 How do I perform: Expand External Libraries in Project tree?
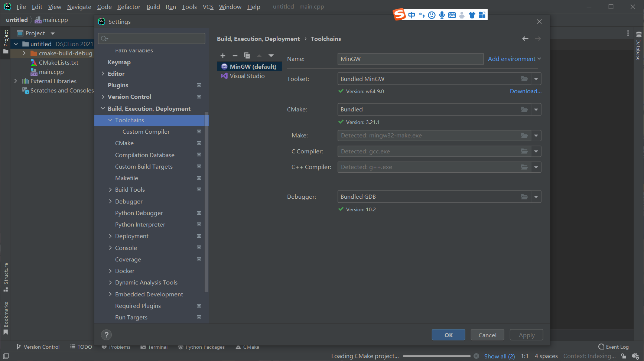tap(16, 81)
